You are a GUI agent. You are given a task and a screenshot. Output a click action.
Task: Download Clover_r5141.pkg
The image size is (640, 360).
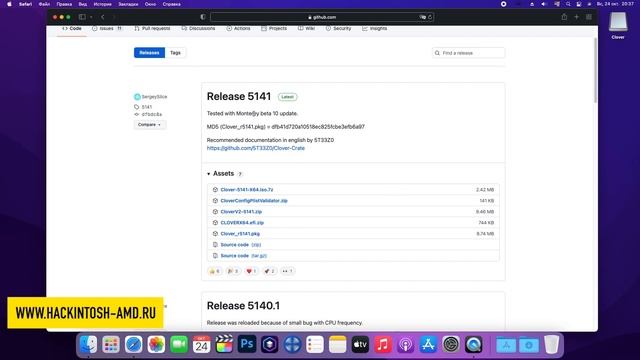point(240,234)
